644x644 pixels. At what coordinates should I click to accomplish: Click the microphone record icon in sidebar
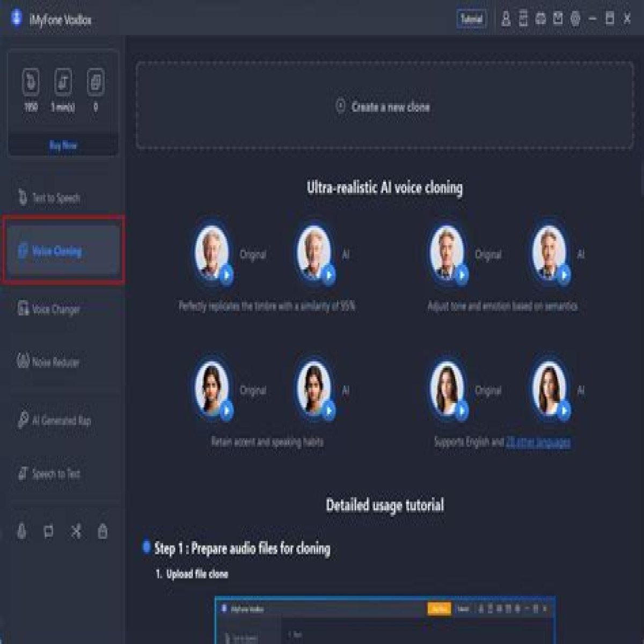21,531
